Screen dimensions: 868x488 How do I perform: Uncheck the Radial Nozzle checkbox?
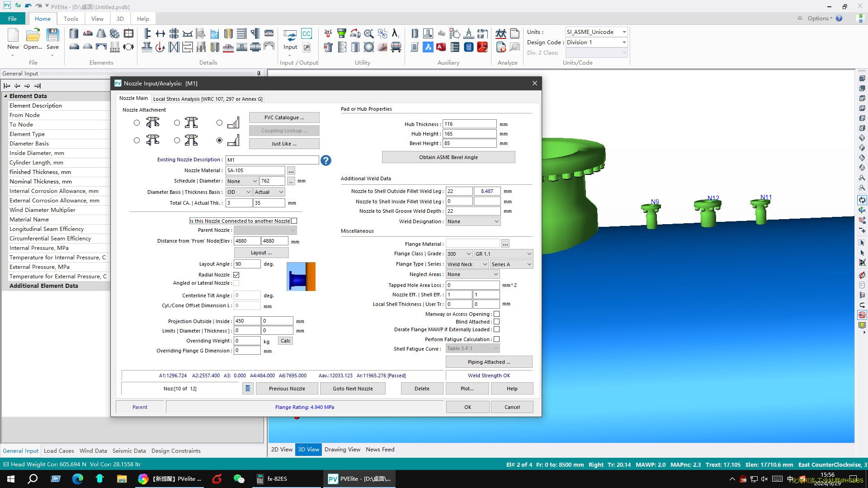[236, 275]
